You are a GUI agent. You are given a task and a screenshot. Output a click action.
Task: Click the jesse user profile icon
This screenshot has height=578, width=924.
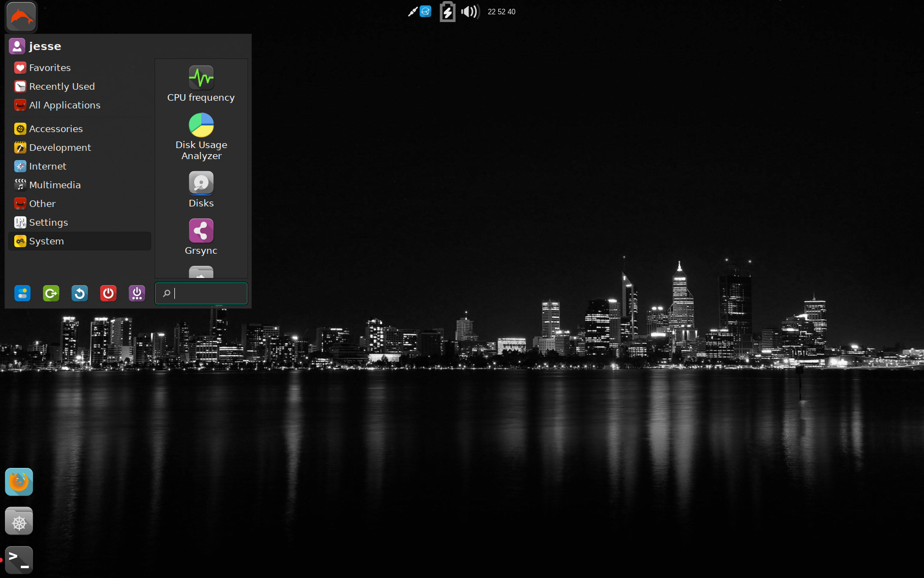17,46
